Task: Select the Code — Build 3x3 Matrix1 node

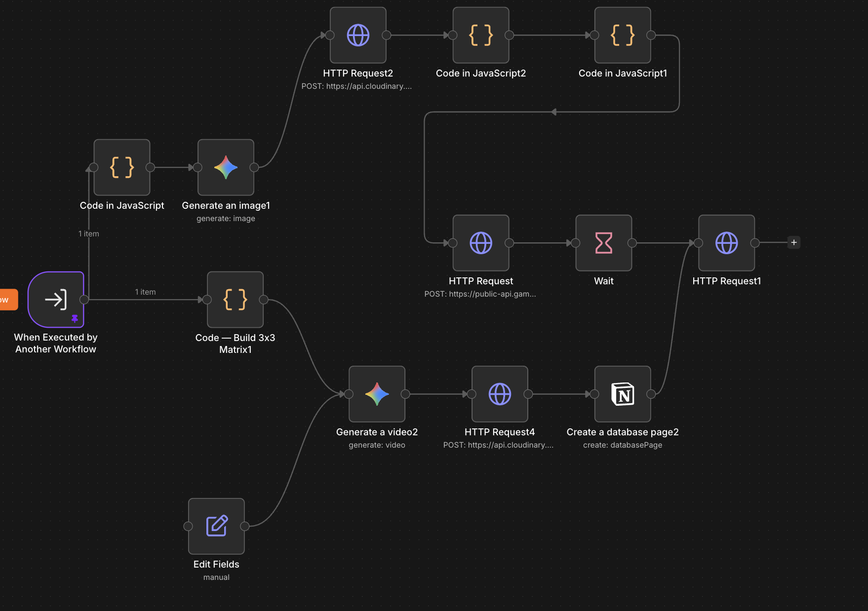Action: (235, 300)
